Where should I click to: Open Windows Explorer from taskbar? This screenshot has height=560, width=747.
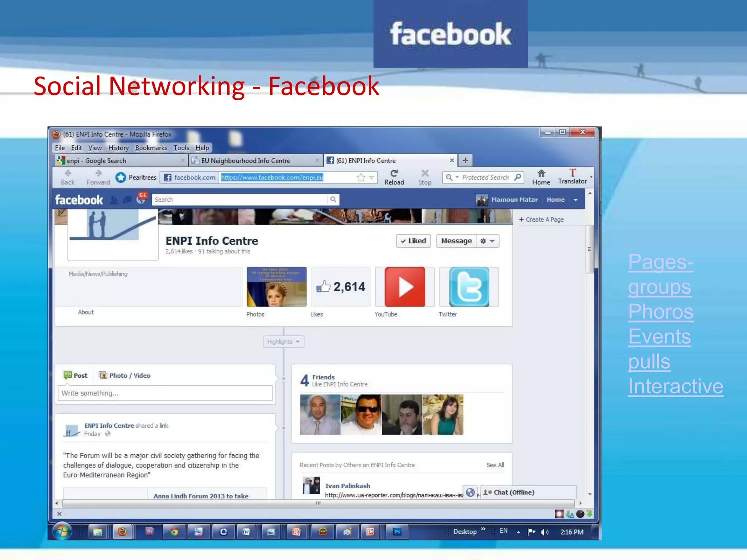tap(97, 532)
